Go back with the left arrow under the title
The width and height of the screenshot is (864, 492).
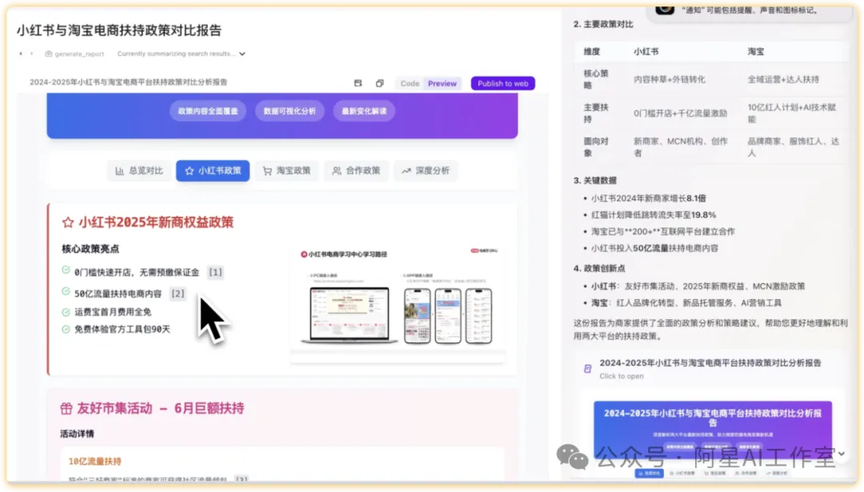point(21,53)
